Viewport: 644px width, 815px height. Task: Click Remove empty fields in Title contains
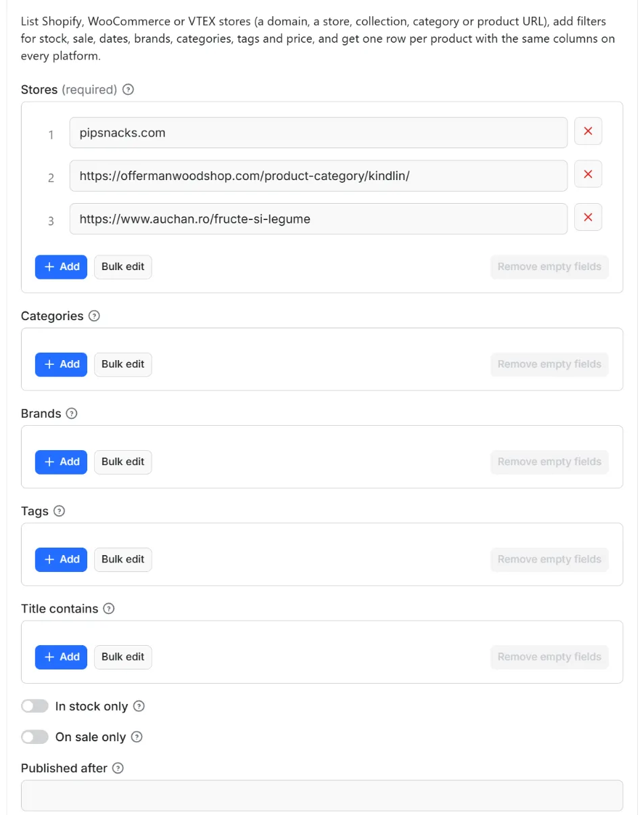[549, 657]
